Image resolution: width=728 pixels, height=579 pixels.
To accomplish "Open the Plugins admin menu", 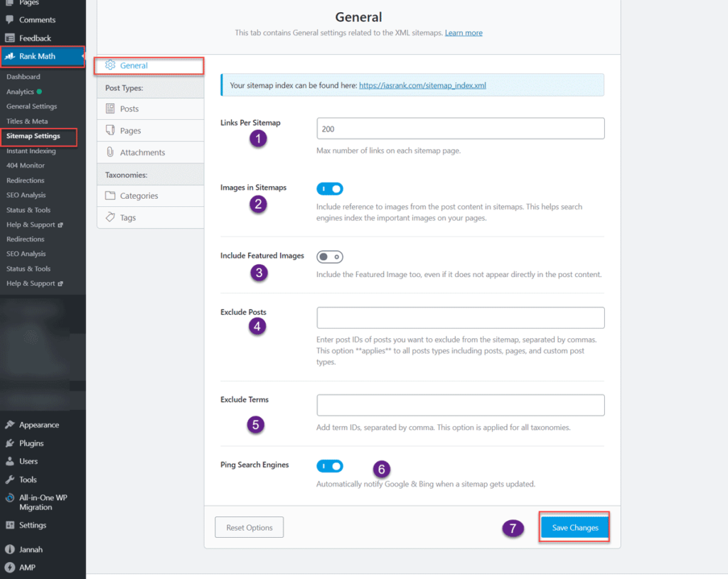I will click(31, 443).
